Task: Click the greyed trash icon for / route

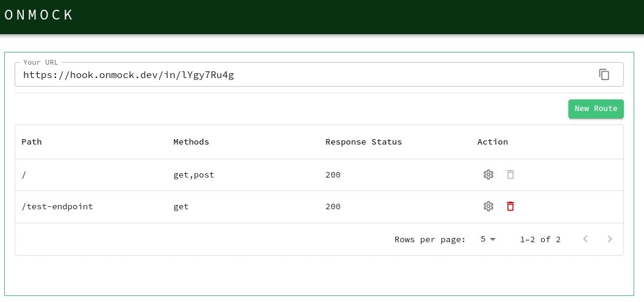Action: click(510, 174)
